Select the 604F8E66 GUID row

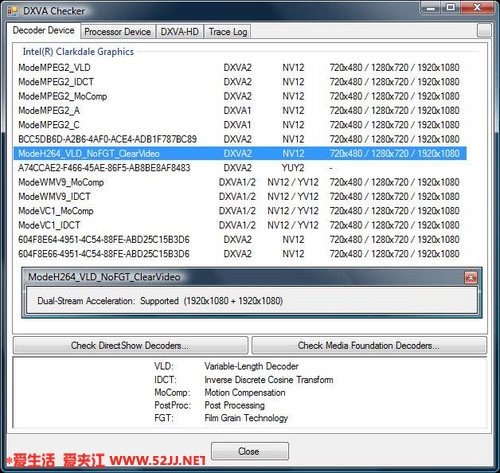[240, 254]
